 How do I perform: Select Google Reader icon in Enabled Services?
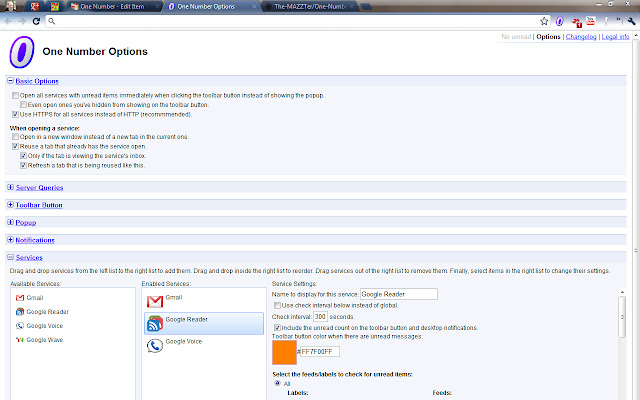[155, 324]
